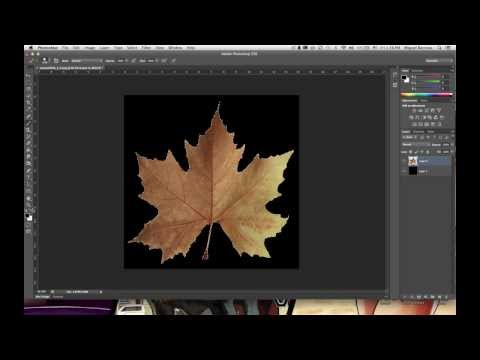480x360 pixels.
Task: Select the Zoom tool
Action: coord(29,205)
